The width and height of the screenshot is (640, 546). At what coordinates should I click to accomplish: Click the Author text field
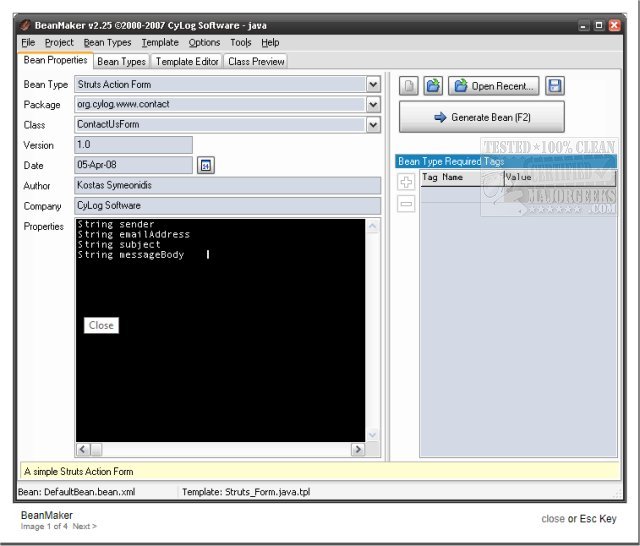tap(228, 185)
